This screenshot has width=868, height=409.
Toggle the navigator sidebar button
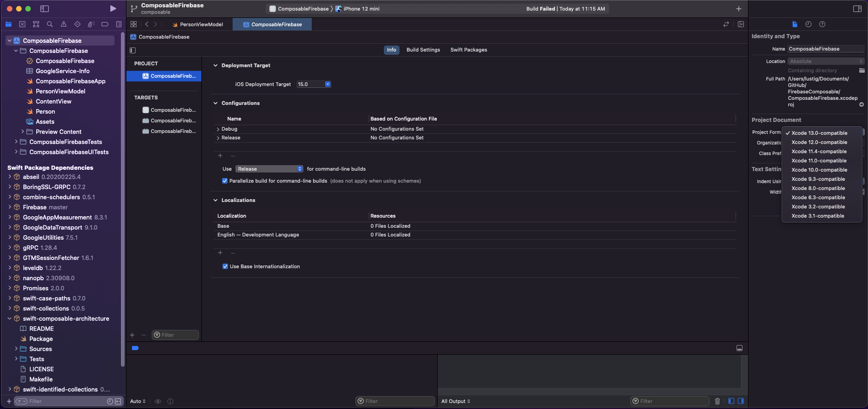pos(45,9)
